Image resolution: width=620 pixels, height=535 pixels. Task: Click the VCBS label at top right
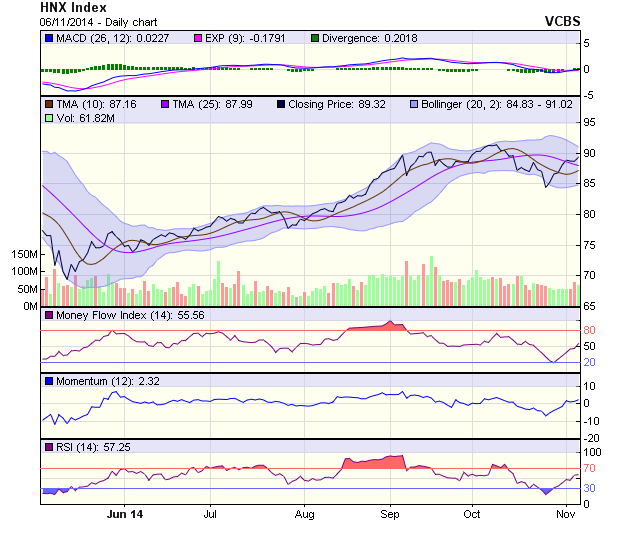pyautogui.click(x=564, y=20)
